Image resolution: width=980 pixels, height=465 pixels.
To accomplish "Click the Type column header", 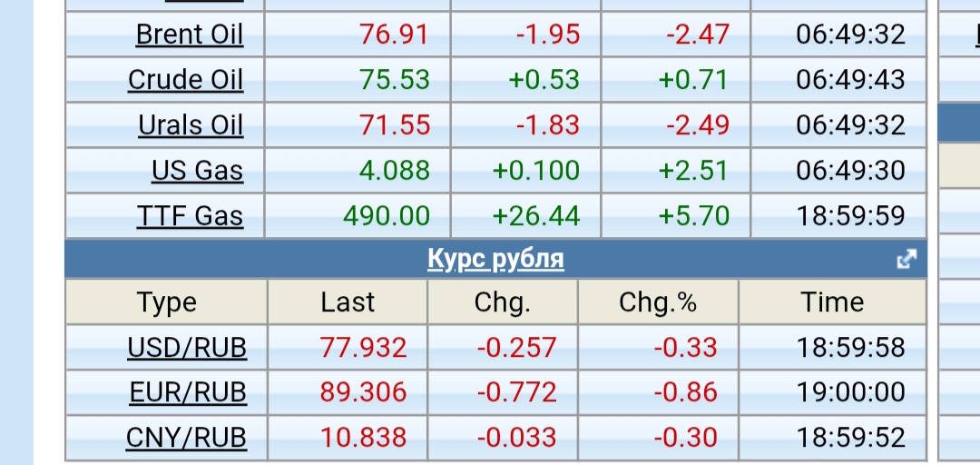I will [x=166, y=302].
